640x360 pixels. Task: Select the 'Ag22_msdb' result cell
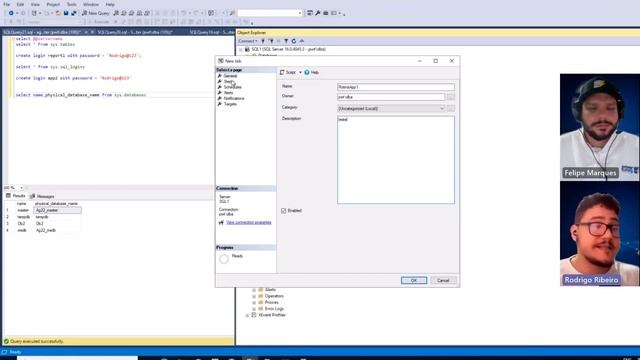[x=57, y=230]
